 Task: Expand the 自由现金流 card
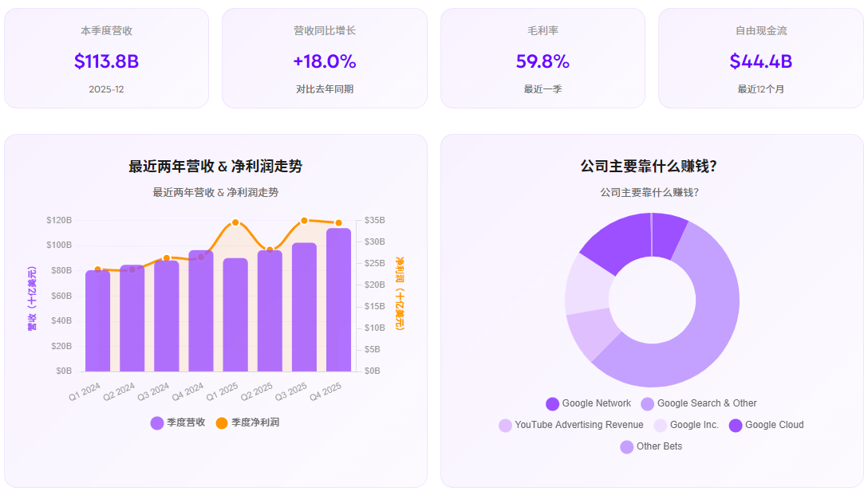click(x=759, y=57)
